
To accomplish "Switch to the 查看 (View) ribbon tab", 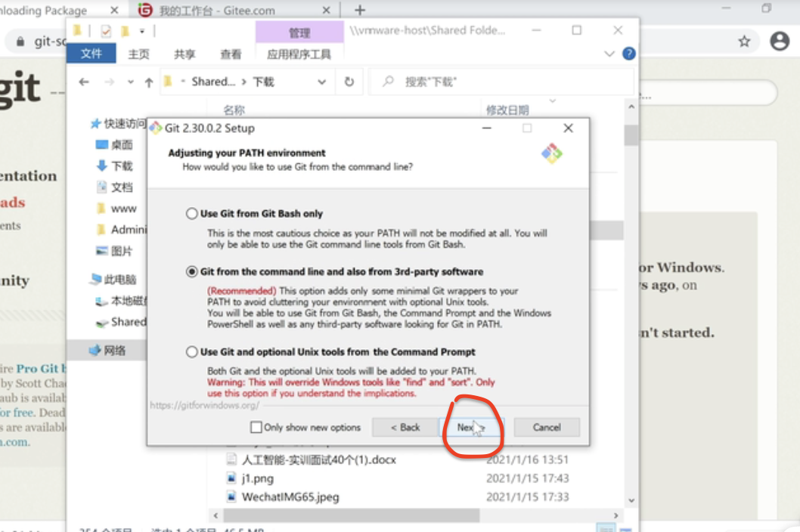I will click(x=231, y=54).
